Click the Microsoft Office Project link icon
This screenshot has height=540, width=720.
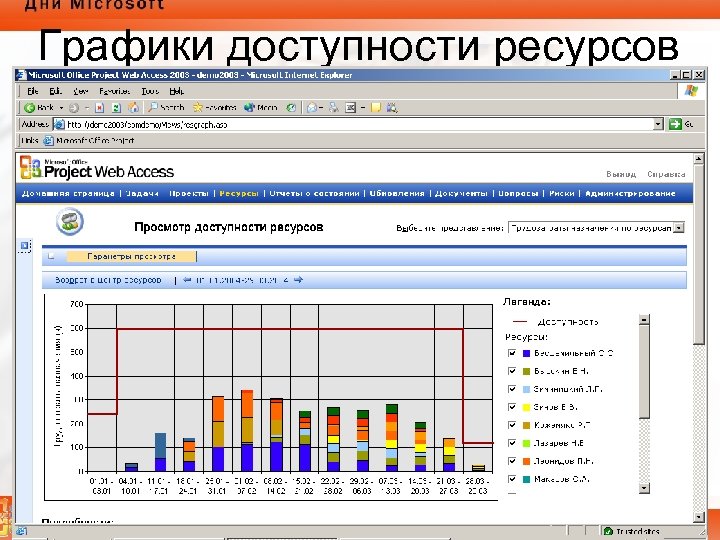(48, 141)
